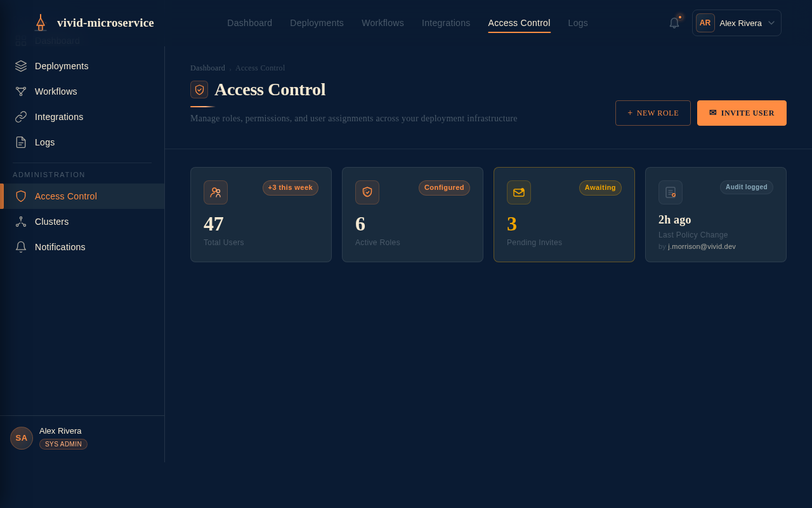Select the Integrations link icon in sidebar
Viewport: 812px width, 508px height.
tap(20, 117)
